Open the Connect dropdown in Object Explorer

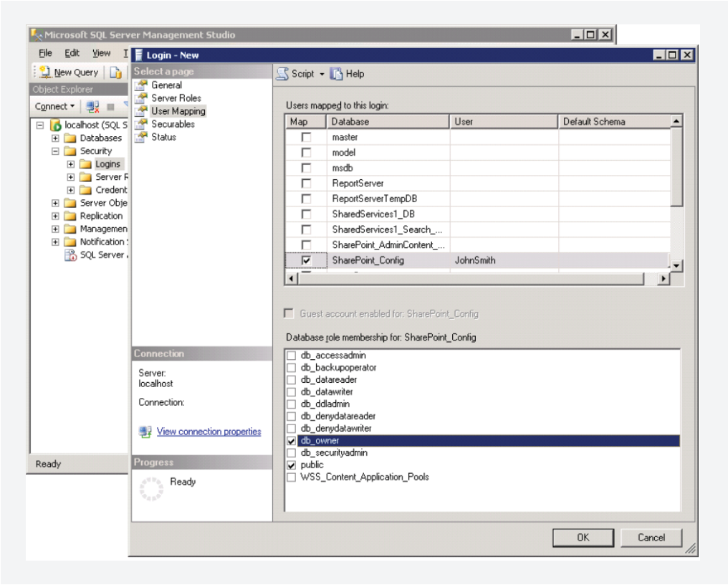[x=54, y=106]
